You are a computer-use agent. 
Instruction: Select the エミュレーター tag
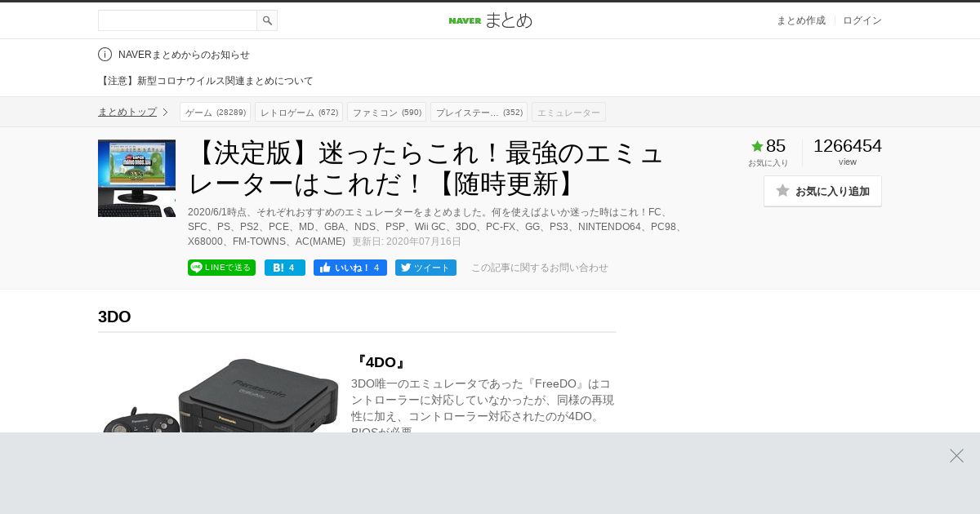pos(568,112)
